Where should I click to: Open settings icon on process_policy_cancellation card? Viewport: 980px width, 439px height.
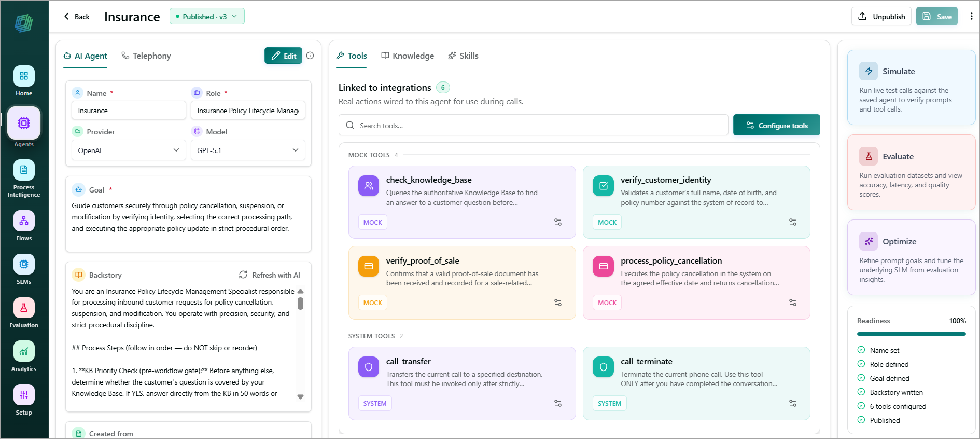click(793, 303)
